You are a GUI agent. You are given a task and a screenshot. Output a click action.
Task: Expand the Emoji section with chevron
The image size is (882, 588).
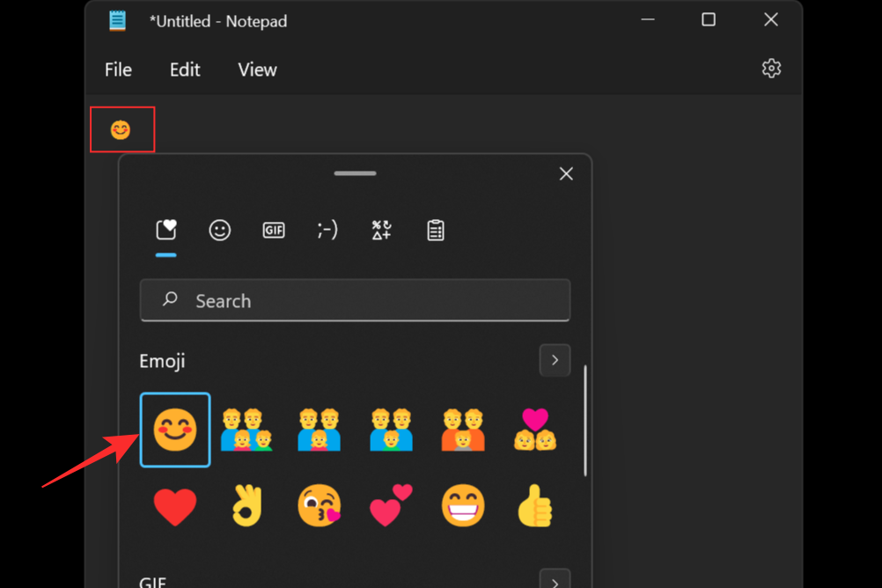click(x=555, y=360)
